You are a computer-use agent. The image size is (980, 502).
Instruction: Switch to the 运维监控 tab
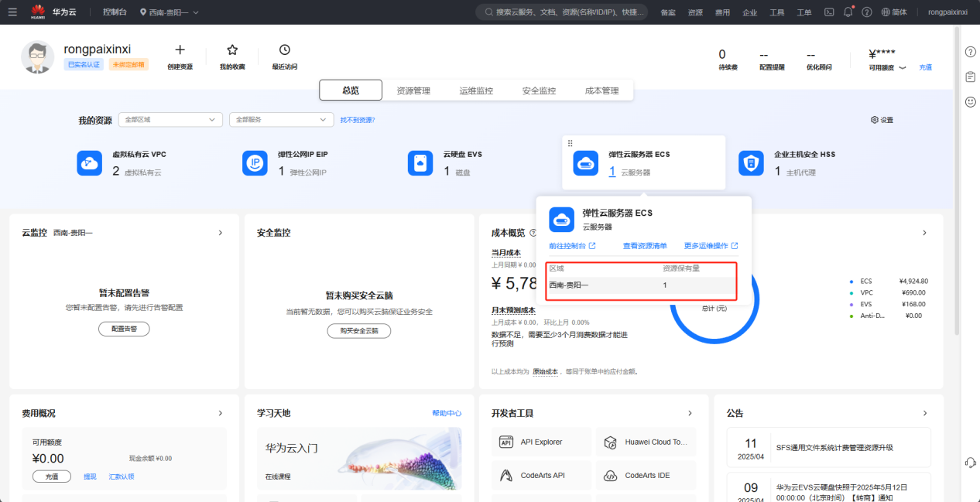point(476,90)
